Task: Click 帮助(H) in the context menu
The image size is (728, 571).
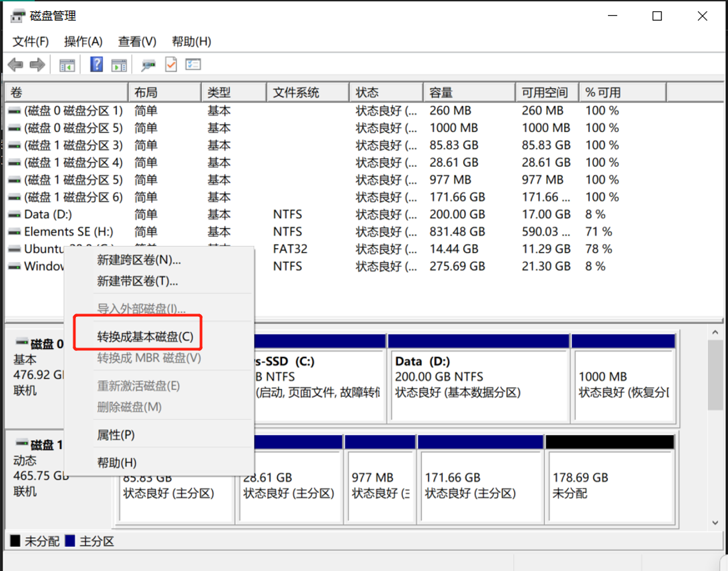Action: 159,463
